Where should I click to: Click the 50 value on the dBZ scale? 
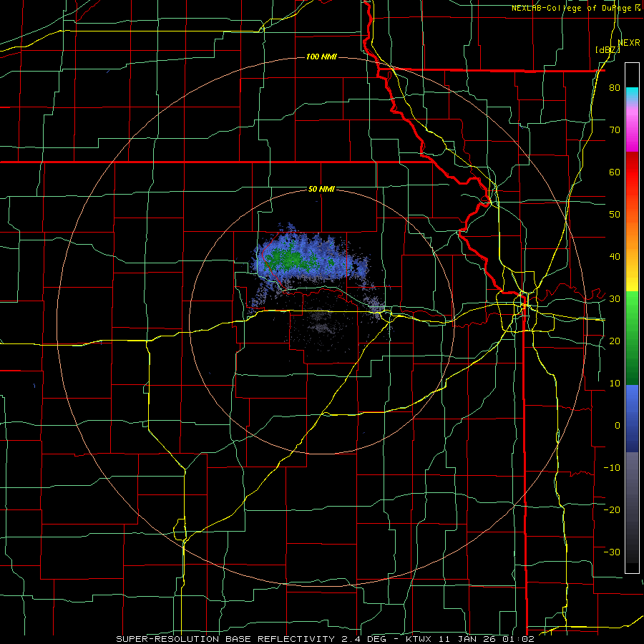(x=615, y=215)
